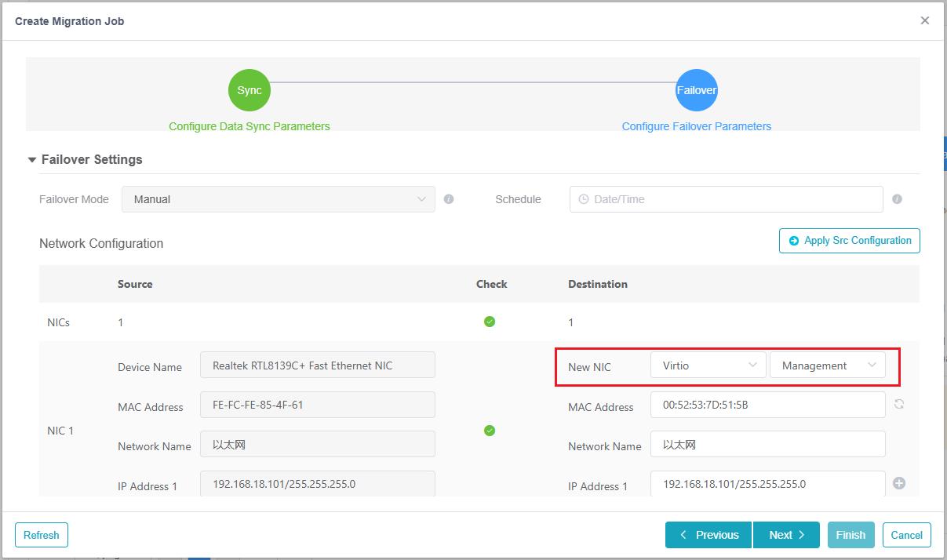Click the Network Configuration heading
947x560 pixels.
point(101,243)
